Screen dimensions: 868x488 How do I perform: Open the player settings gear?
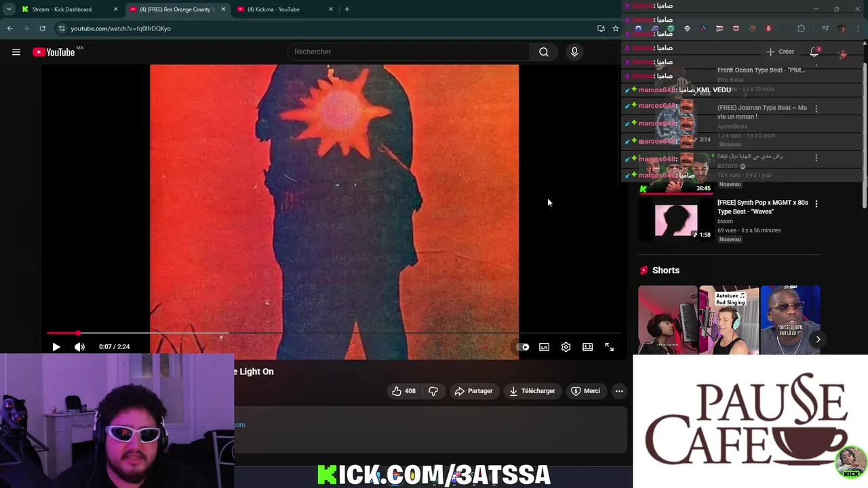pos(566,347)
